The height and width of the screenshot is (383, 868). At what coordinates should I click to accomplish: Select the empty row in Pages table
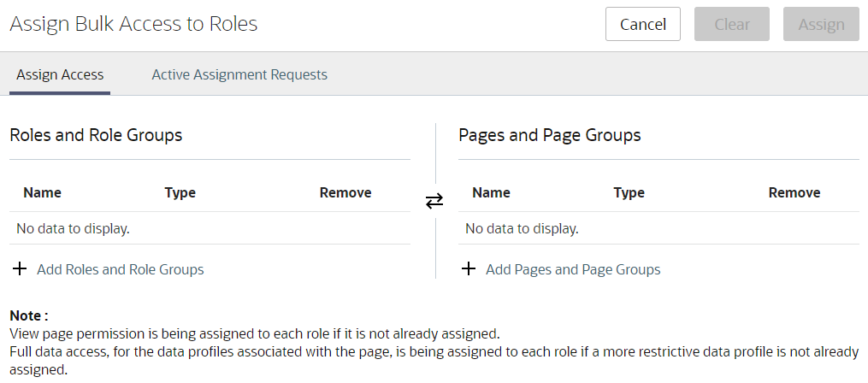point(658,228)
